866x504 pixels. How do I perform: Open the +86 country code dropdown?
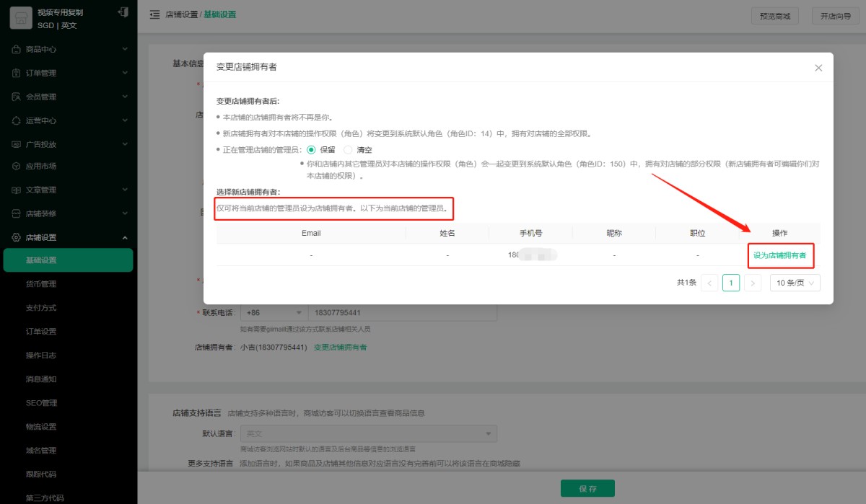[x=274, y=313]
